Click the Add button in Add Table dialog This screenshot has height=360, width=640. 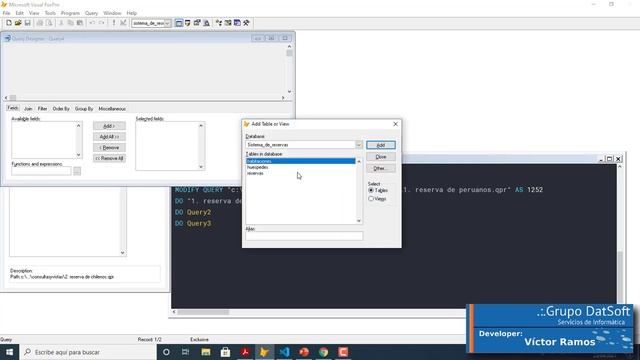381,145
